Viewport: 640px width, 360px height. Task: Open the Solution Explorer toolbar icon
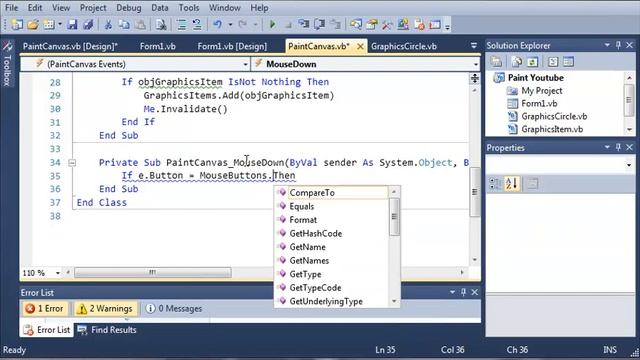(x=356, y=25)
